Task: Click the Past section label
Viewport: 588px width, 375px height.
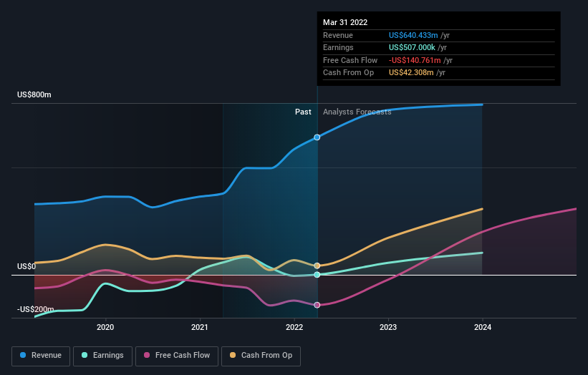Action: pyautogui.click(x=303, y=112)
